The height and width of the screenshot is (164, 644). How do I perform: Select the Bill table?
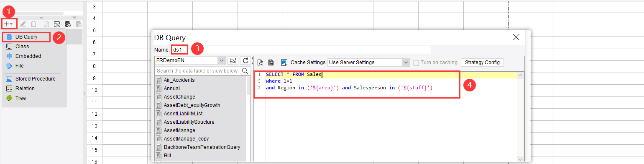(167, 156)
